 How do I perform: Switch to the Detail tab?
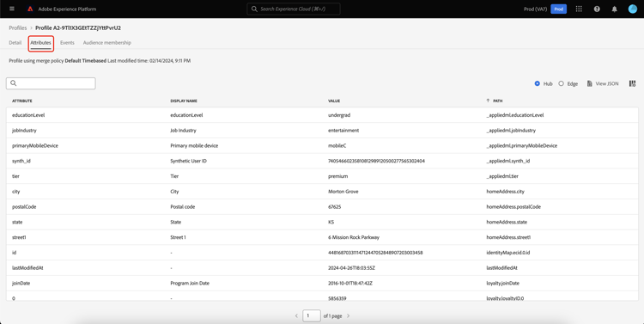(x=15, y=42)
